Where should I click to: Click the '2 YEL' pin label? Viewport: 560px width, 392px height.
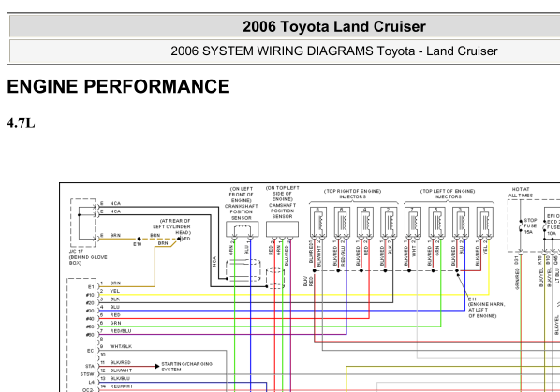(110, 291)
